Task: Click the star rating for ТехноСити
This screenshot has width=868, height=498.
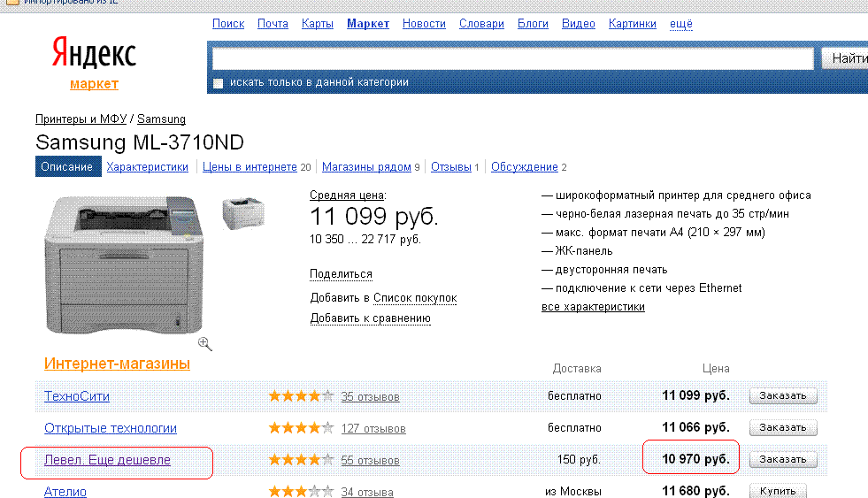Action: [x=301, y=396]
